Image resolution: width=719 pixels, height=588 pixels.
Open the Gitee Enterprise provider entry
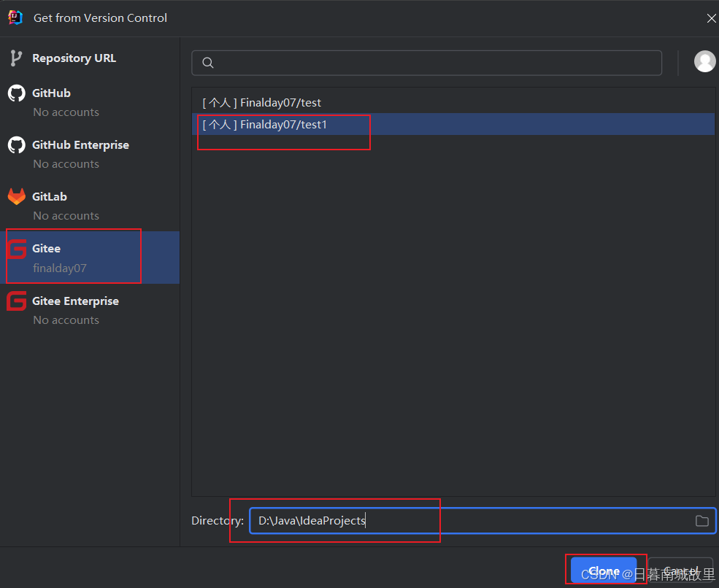point(90,310)
